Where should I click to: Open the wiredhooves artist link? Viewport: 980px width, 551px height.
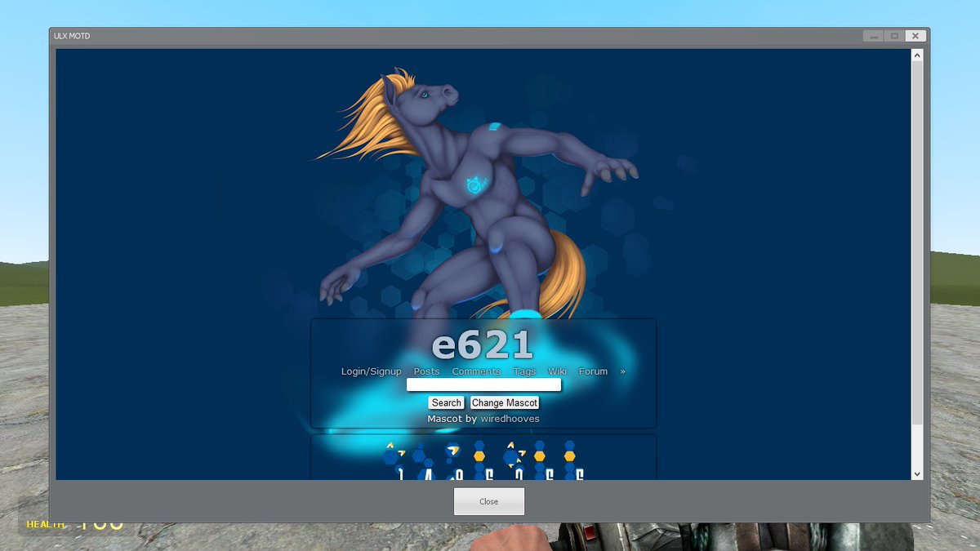click(510, 419)
